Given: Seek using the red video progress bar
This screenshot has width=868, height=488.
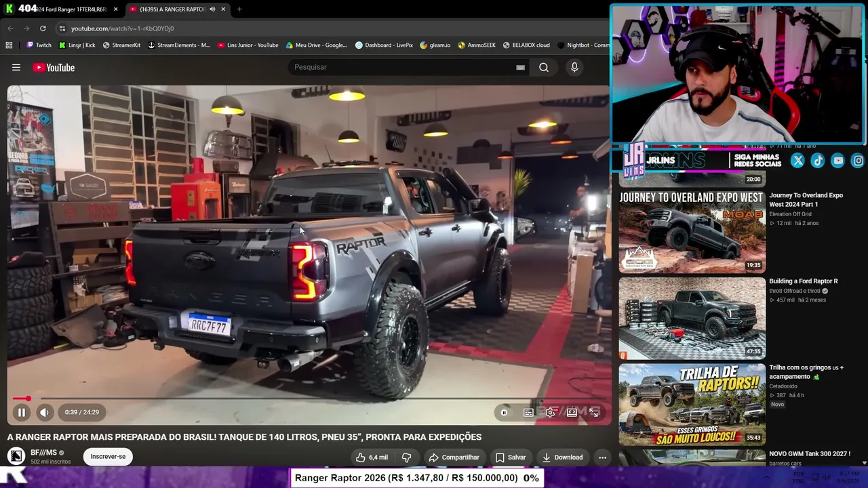Looking at the screenshot, I should pos(309,399).
